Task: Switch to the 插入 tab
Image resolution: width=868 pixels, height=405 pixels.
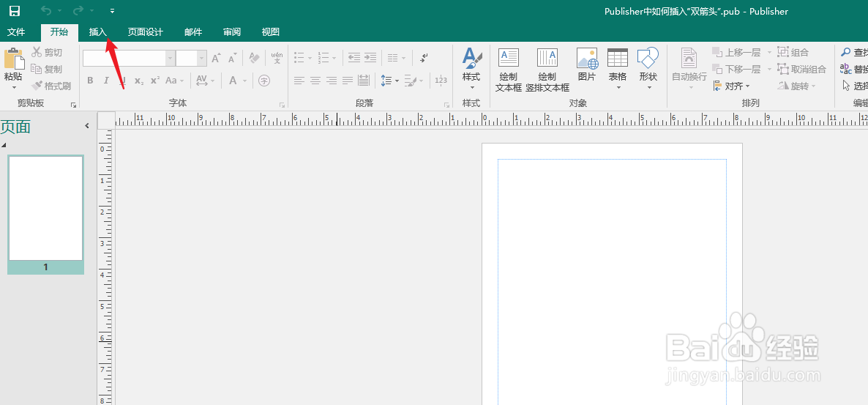Action: tap(98, 32)
